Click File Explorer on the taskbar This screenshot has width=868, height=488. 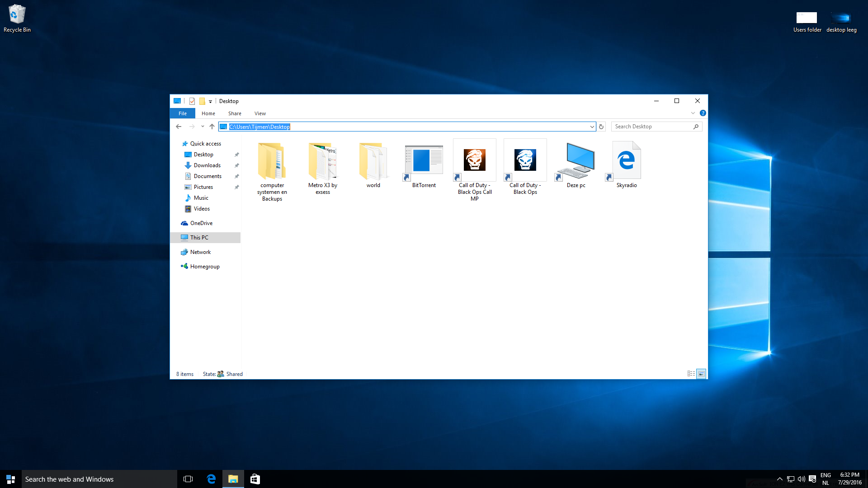pos(233,479)
